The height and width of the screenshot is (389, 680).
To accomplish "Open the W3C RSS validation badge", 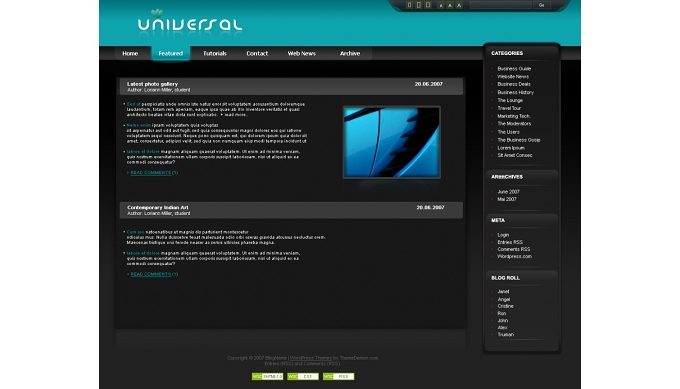I will click(338, 376).
